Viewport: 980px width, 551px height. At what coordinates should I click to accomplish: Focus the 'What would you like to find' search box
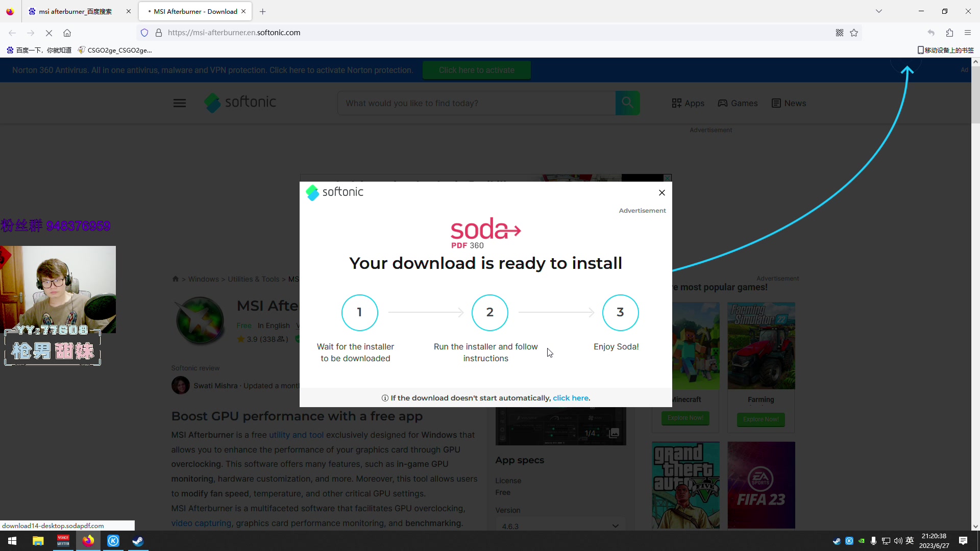pyautogui.click(x=476, y=103)
